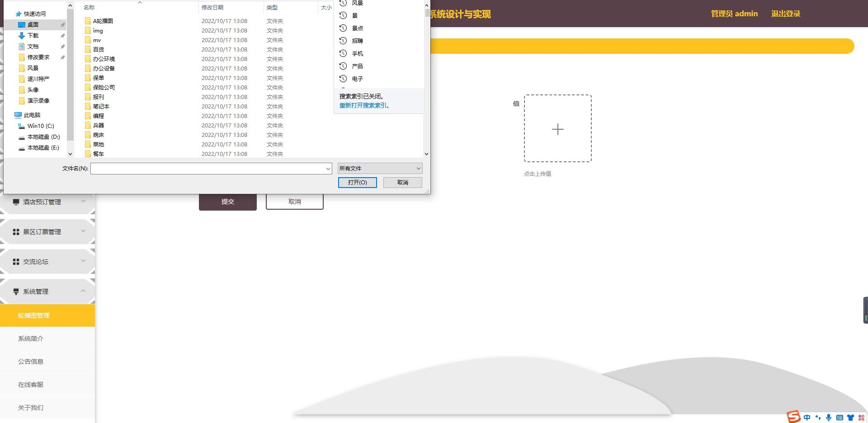Image resolution: width=868 pixels, height=423 pixels.
Task: Click the dark 提交 submit button
Action: coord(228,202)
